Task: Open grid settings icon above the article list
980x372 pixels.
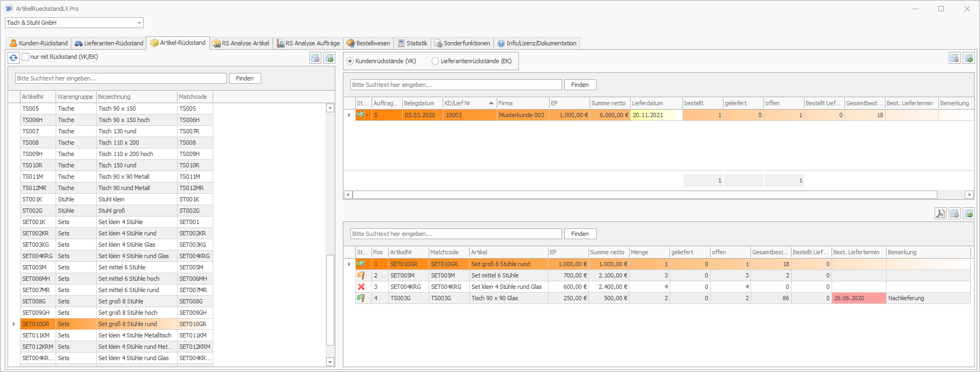Action: (315, 58)
